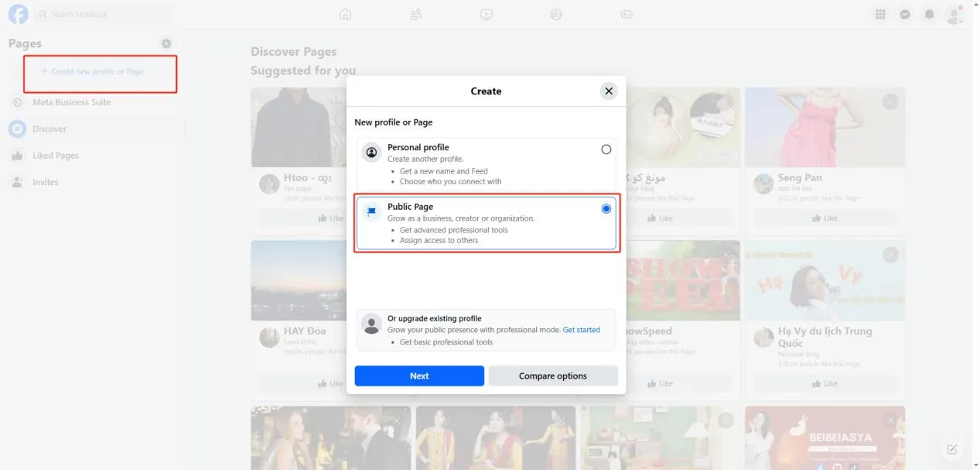Image resolution: width=980 pixels, height=470 pixels.
Task: Open Messenger
Action: [905, 14]
